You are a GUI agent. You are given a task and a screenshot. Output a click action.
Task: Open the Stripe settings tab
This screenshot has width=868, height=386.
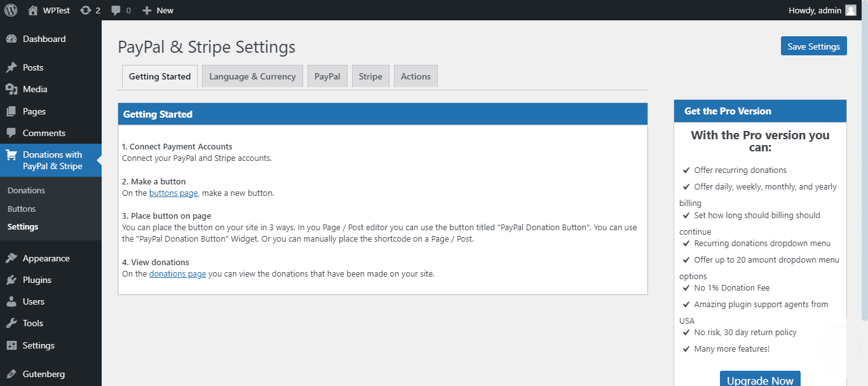[x=370, y=76]
